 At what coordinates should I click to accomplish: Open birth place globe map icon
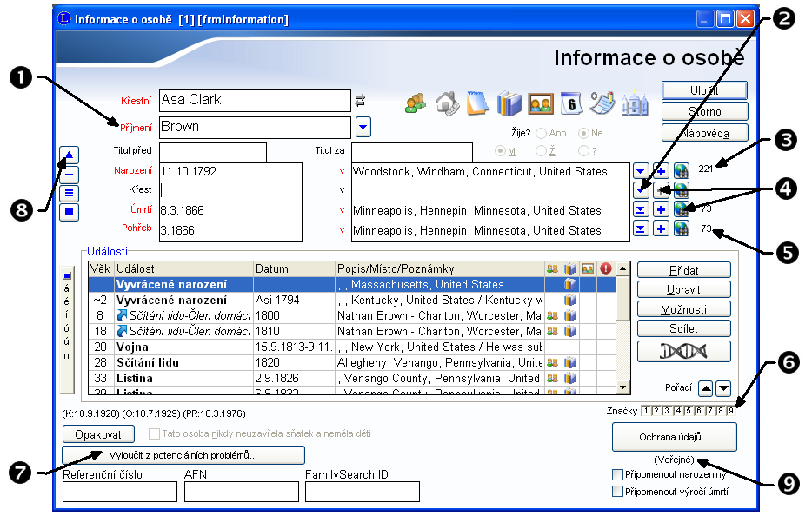point(682,171)
